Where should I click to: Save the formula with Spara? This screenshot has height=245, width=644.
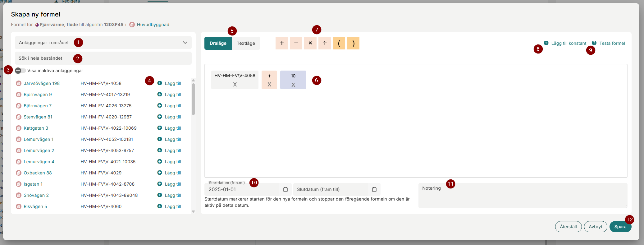pyautogui.click(x=620, y=227)
